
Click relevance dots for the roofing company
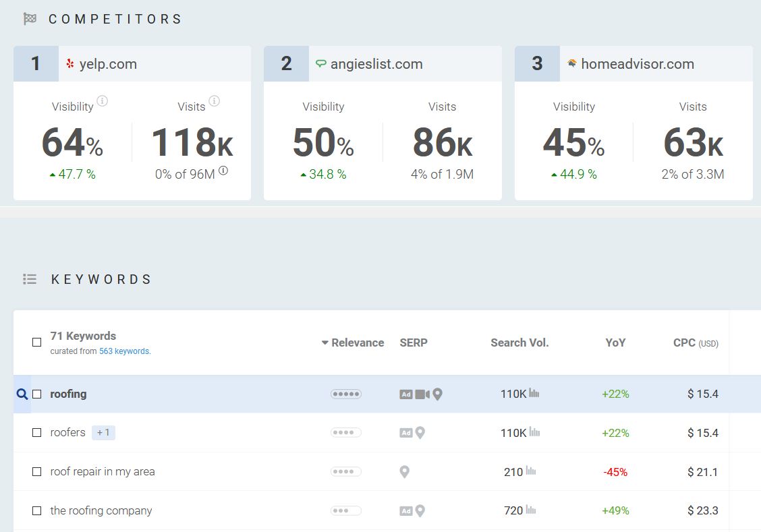pos(346,510)
